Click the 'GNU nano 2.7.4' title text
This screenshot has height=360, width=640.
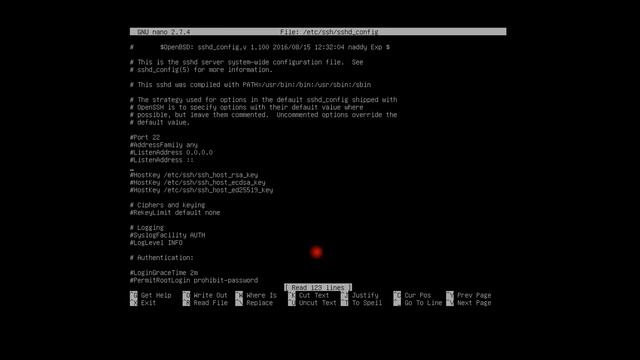pyautogui.click(x=163, y=32)
